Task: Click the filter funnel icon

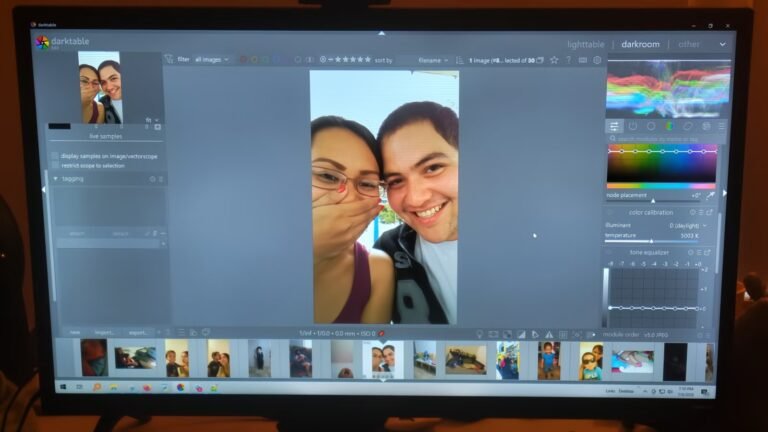Action: 169,59
